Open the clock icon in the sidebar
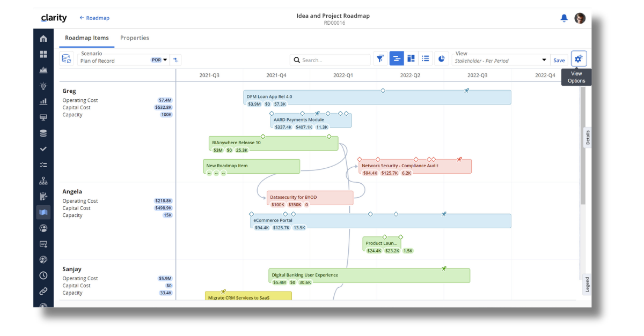The height and width of the screenshot is (336, 644). (43, 275)
